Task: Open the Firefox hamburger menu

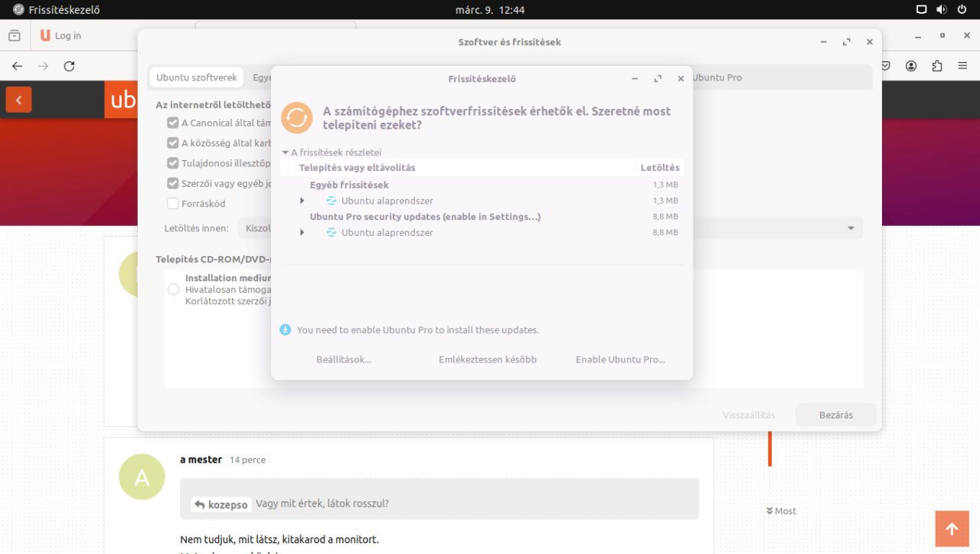Action: pyautogui.click(x=964, y=66)
